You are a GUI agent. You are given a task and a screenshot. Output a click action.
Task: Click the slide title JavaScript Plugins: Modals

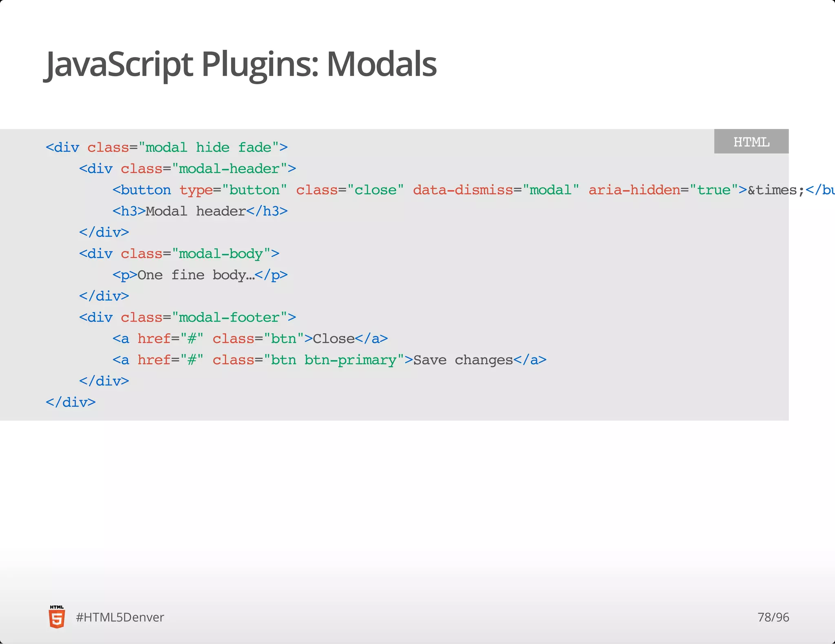point(241,64)
